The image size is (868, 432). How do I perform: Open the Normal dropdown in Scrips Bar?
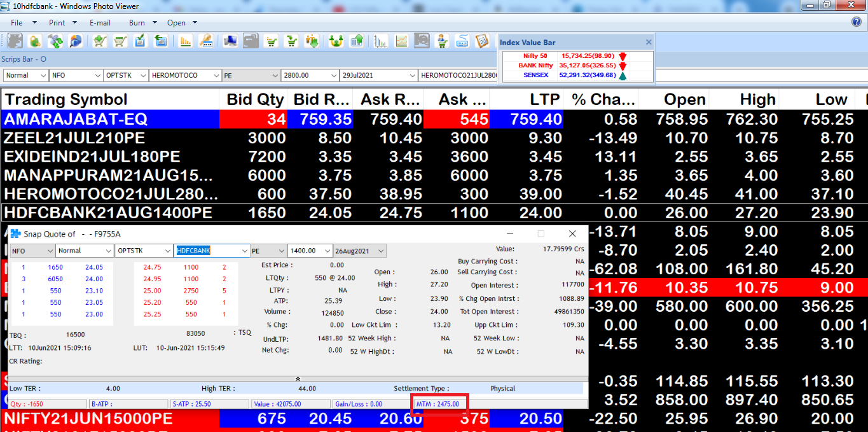43,75
